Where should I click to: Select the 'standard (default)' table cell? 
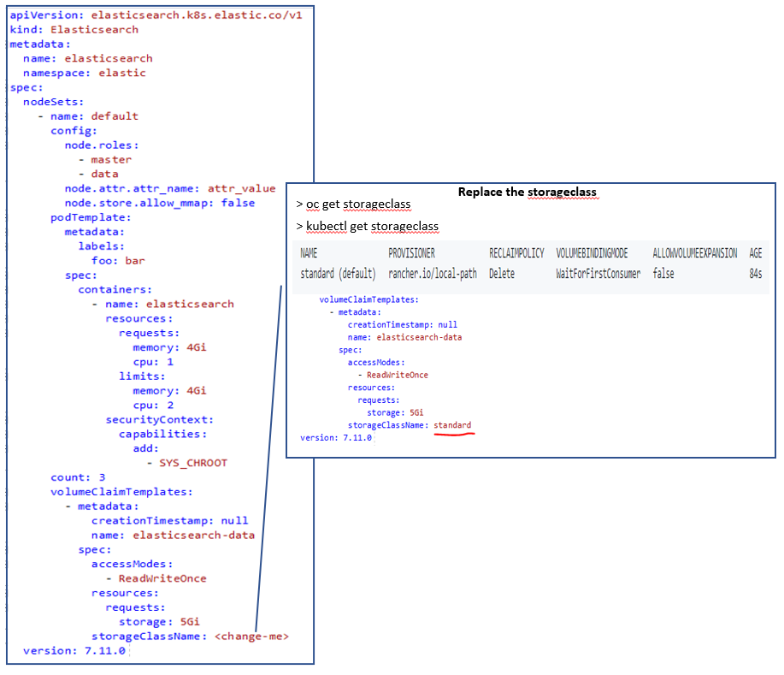338,274
